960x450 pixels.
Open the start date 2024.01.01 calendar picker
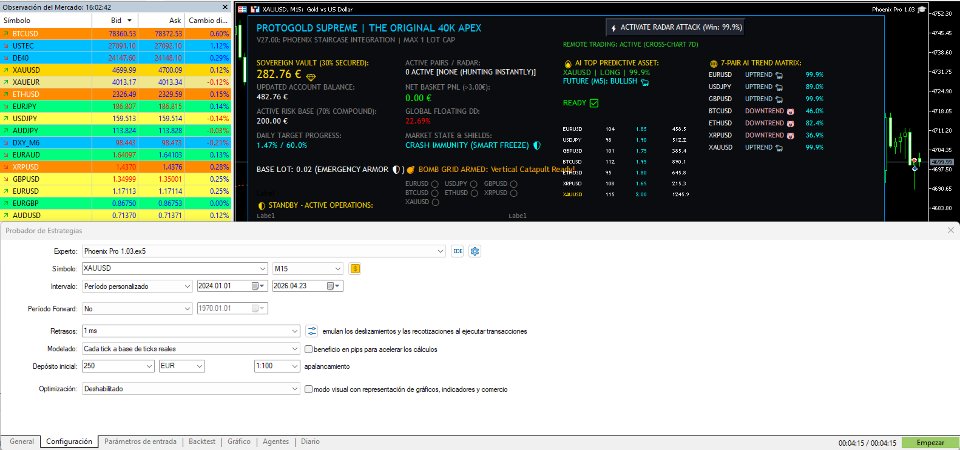(260, 286)
